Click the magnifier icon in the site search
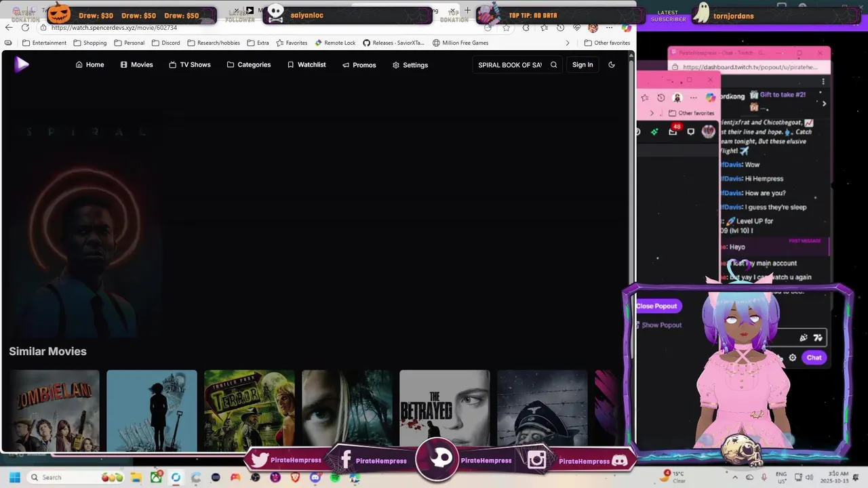 tap(554, 65)
